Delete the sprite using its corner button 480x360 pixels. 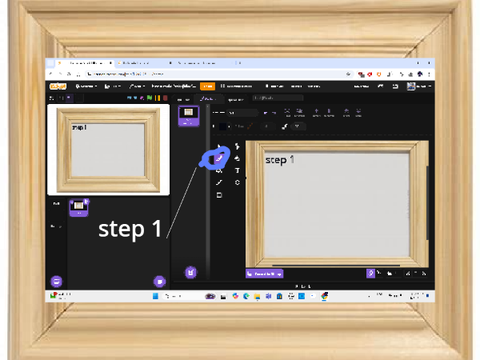(x=86, y=201)
